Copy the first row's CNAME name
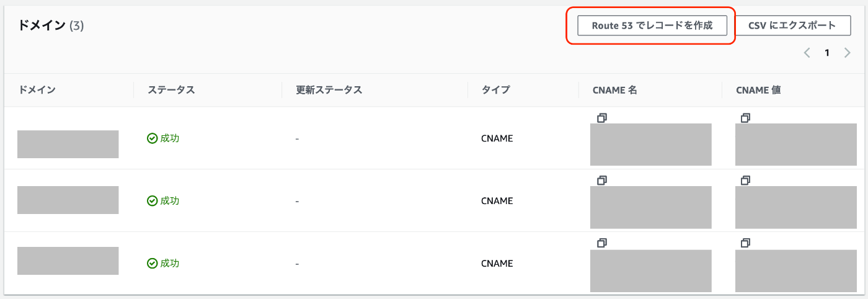This screenshot has width=868, height=299. pyautogui.click(x=601, y=117)
